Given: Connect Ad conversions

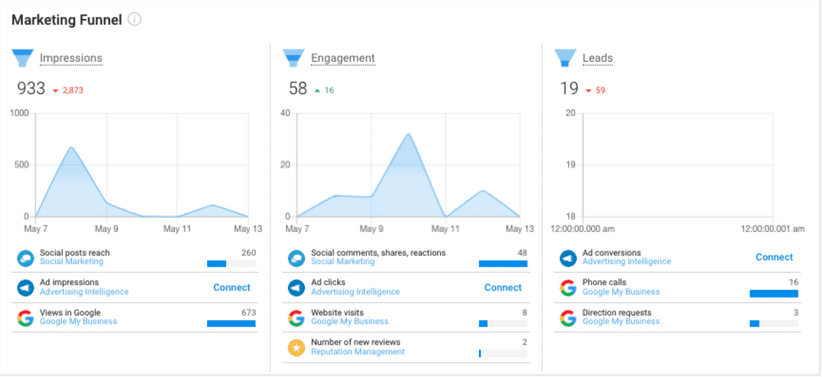Looking at the screenshot, I should [x=774, y=257].
